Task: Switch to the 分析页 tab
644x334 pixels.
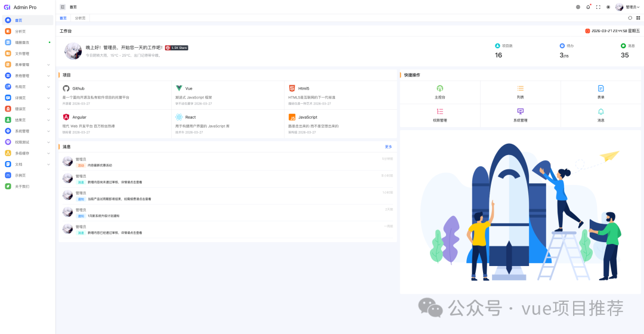Action: (80, 18)
